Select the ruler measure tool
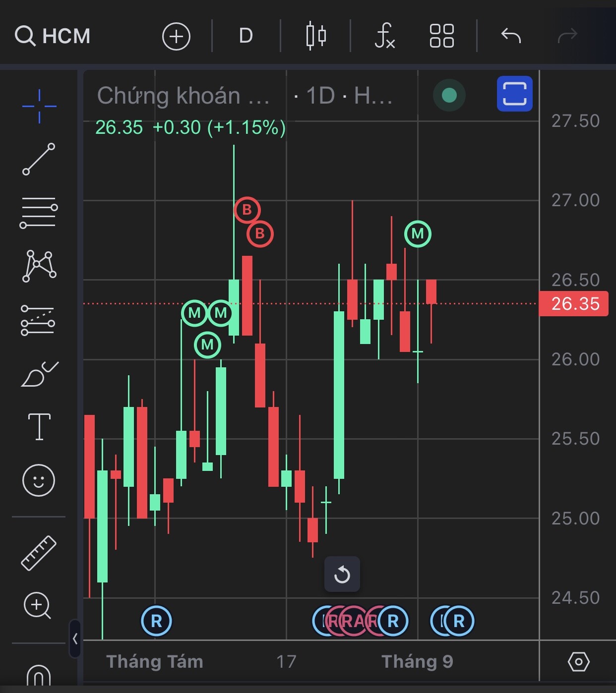 click(x=39, y=553)
